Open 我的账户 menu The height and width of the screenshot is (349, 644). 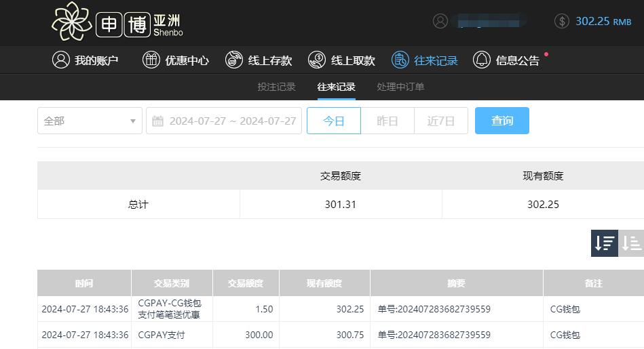(x=86, y=60)
